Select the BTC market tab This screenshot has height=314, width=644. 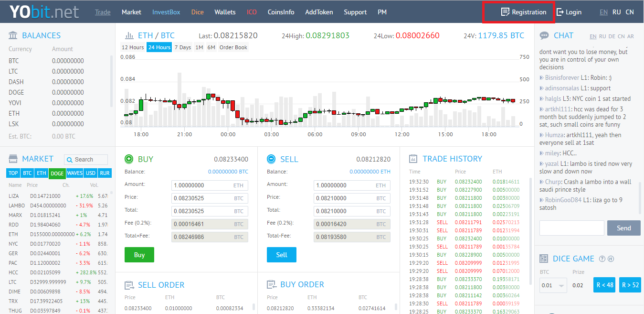(x=27, y=173)
